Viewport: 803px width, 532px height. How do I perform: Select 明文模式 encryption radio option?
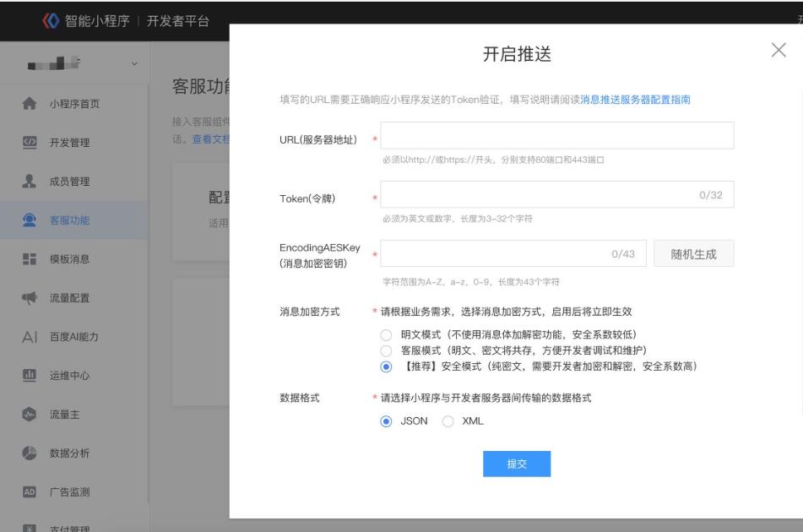386,335
